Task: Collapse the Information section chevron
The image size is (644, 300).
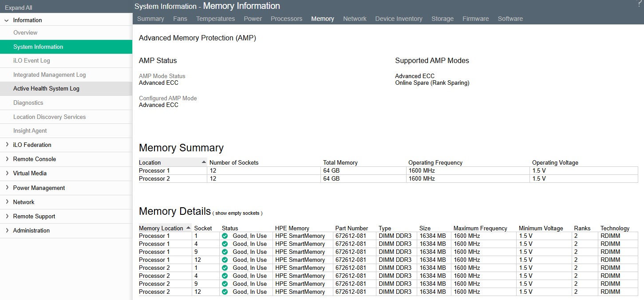Action: click(6, 20)
